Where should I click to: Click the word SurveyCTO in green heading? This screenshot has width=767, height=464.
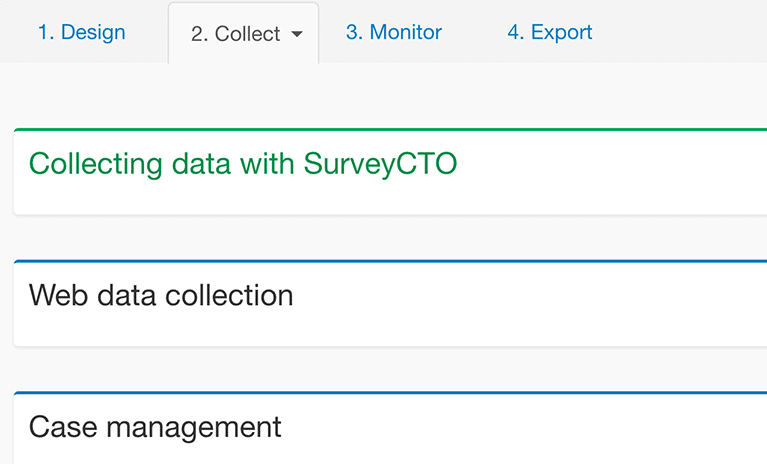pyautogui.click(x=381, y=164)
